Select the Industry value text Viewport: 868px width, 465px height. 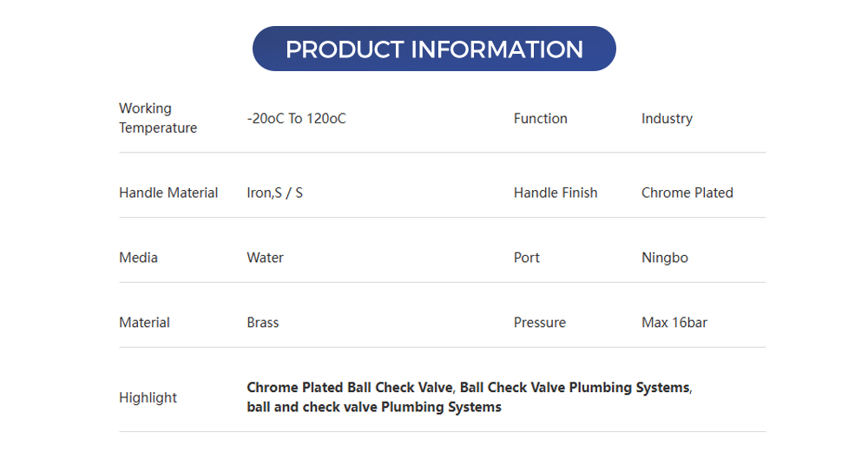click(667, 119)
